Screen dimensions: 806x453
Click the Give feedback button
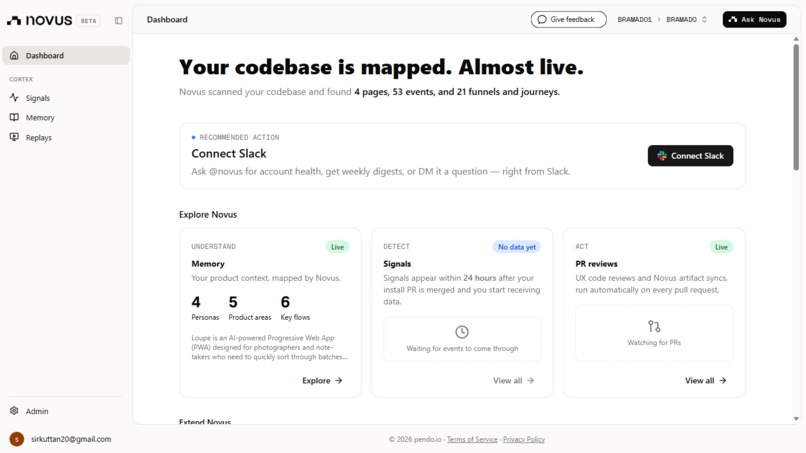tap(569, 20)
